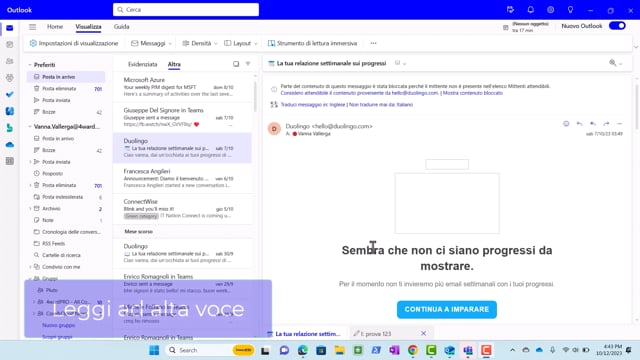Select the Visualizza tab
Image resolution: width=640 pixels, height=360 pixels.
88,27
